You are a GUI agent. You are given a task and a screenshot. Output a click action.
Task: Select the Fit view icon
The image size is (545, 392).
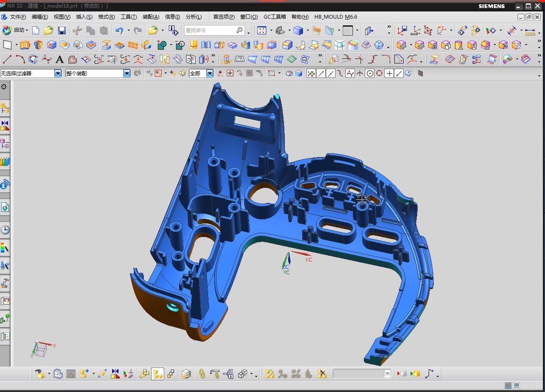261,30
